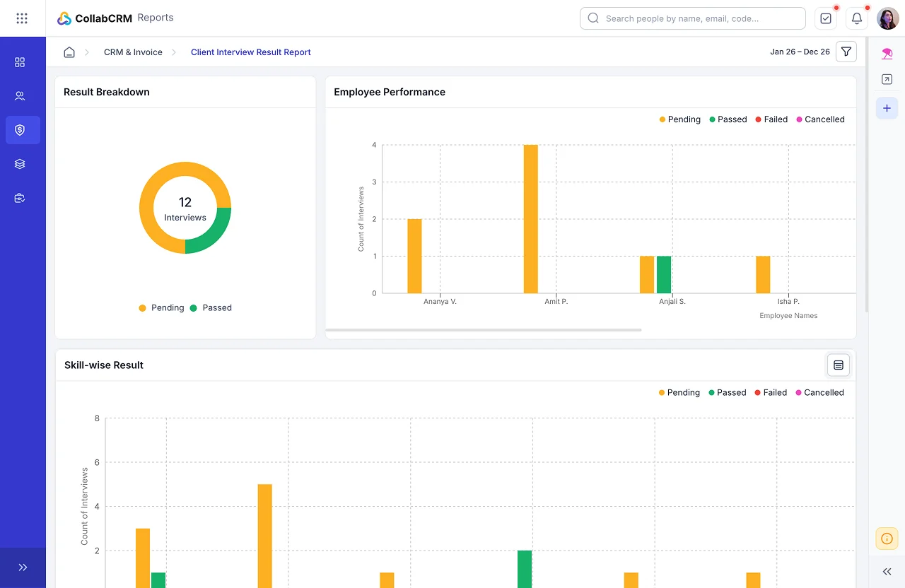Screen dimensions: 905x588
Task: Click the CollabCRM logo
Action: (94, 18)
